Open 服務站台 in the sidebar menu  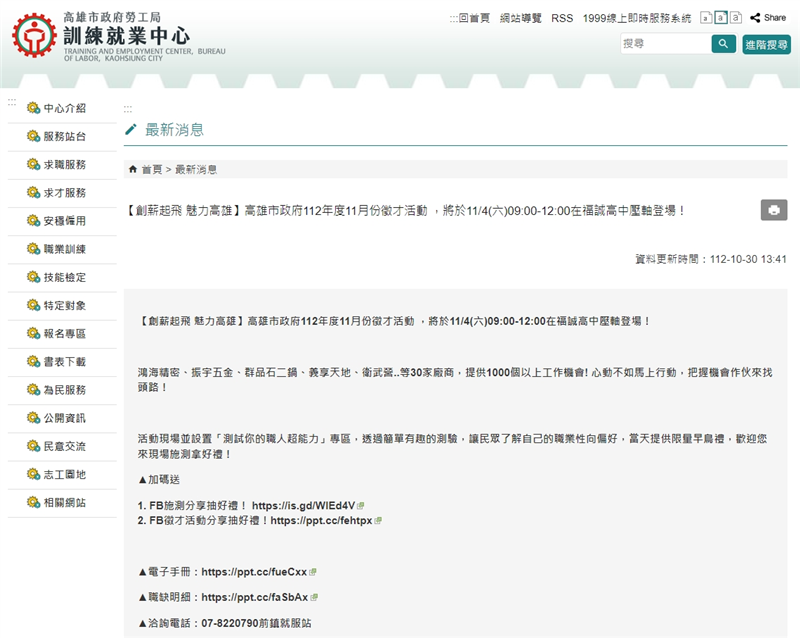pos(65,136)
